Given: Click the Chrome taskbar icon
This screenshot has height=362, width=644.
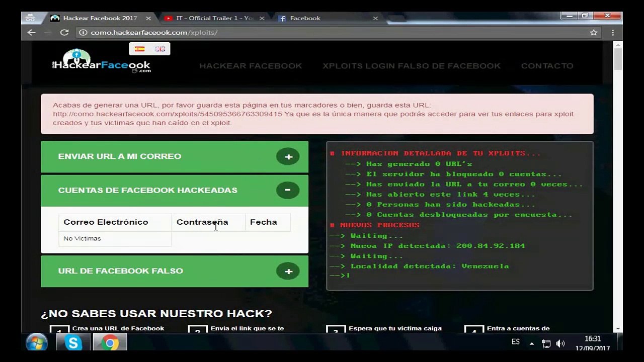Looking at the screenshot, I should point(110,343).
